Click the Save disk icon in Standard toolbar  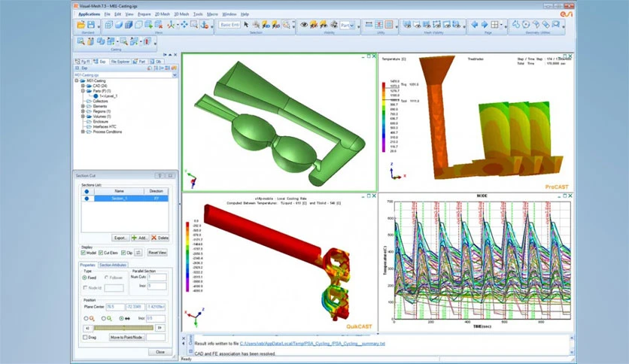point(91,25)
